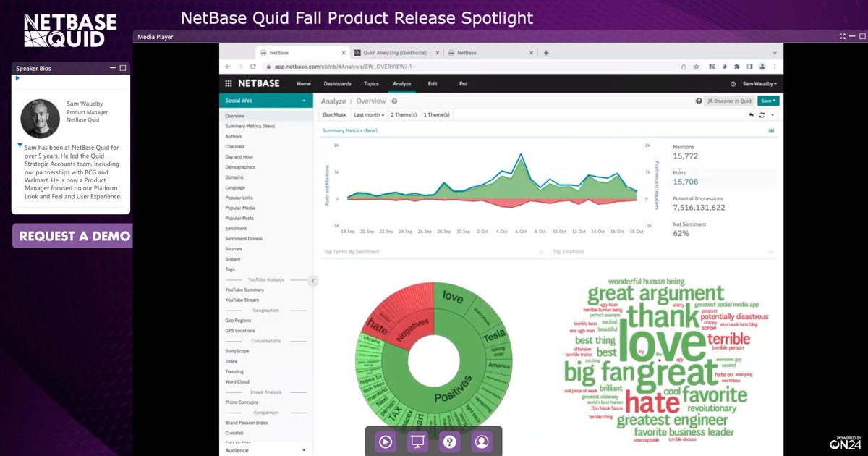Reload the page in the browser
This screenshot has width=868, height=456.
(x=253, y=66)
